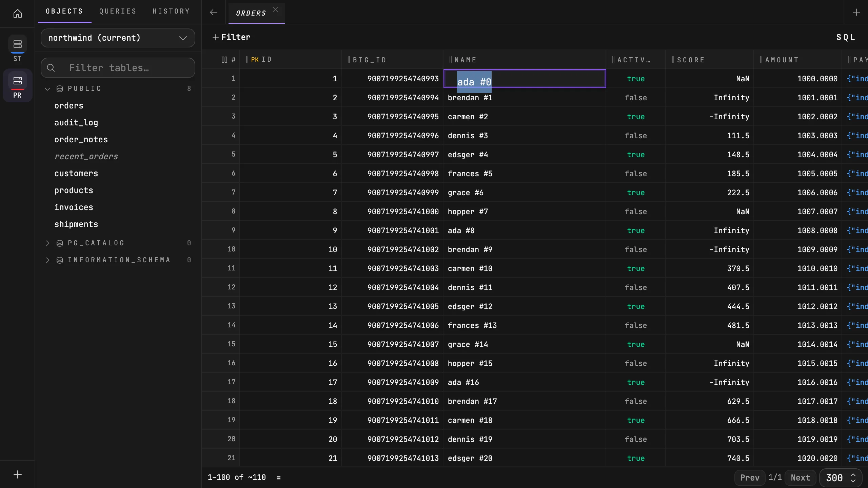Viewport: 868px width, 488px height.
Task: Open the customers table
Action: coord(76,174)
